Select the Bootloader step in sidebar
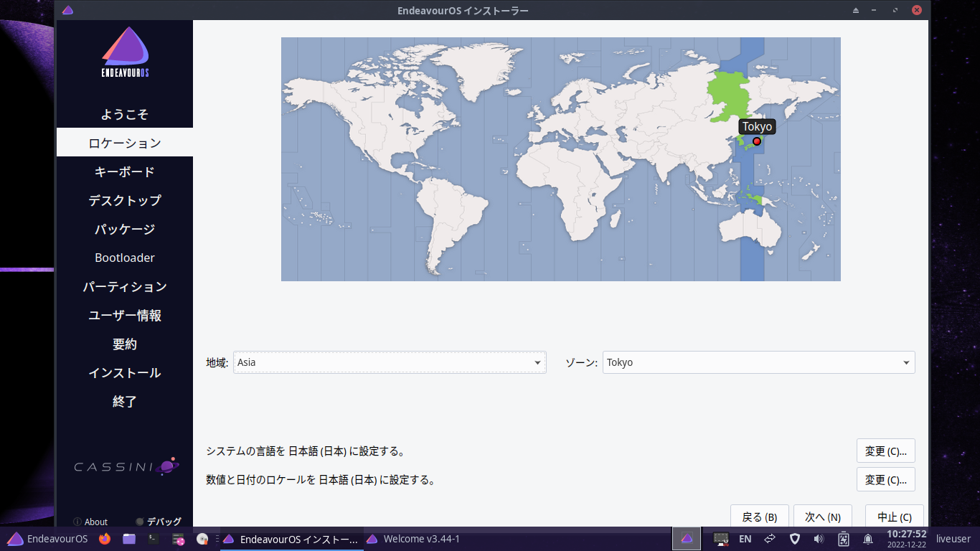Image resolution: width=980 pixels, height=551 pixels. pos(125,258)
